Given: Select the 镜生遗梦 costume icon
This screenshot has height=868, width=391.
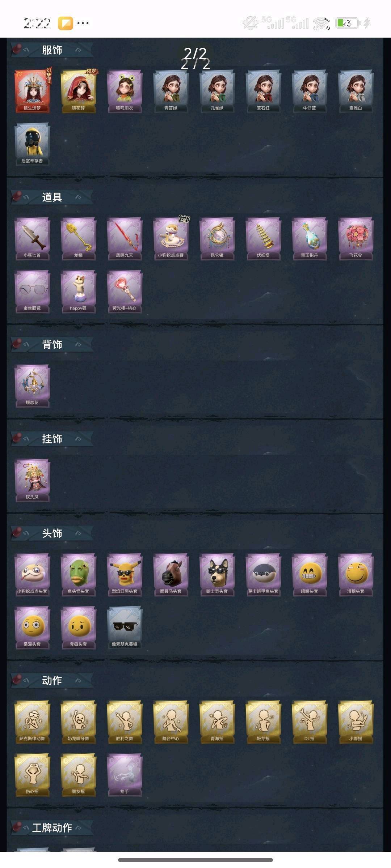Looking at the screenshot, I should click(x=32, y=91).
